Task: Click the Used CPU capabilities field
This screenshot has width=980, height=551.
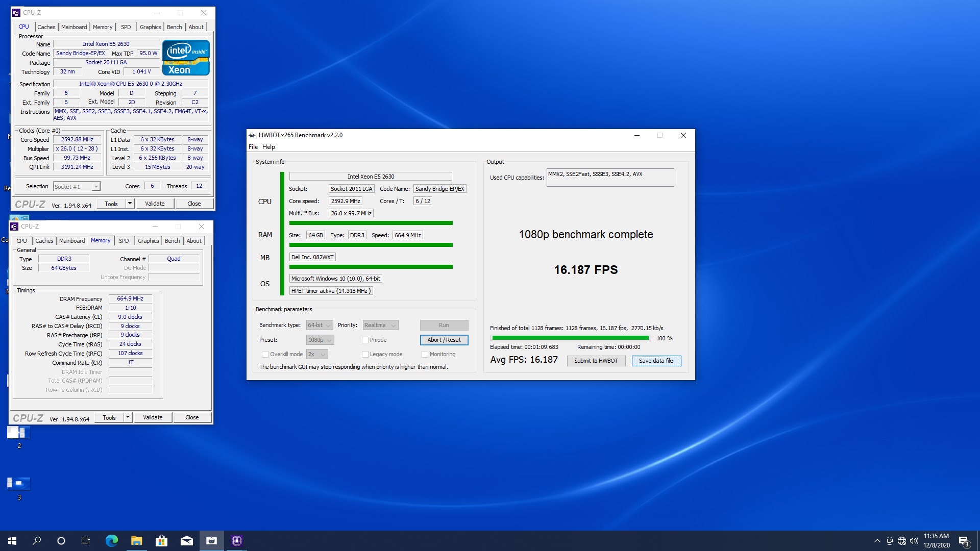Action: click(x=610, y=178)
